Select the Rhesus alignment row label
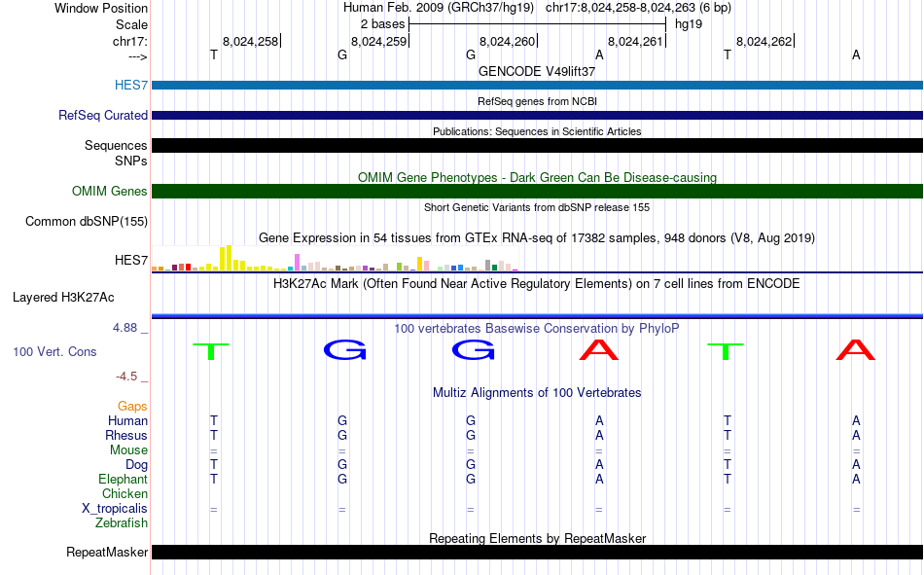924x575 pixels. tap(126, 435)
